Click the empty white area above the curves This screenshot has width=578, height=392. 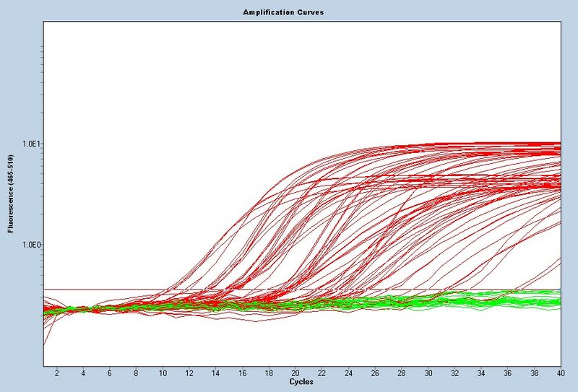pos(289,72)
